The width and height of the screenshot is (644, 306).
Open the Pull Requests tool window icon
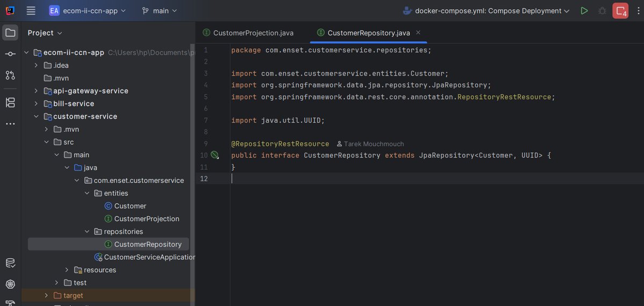pos(10,75)
